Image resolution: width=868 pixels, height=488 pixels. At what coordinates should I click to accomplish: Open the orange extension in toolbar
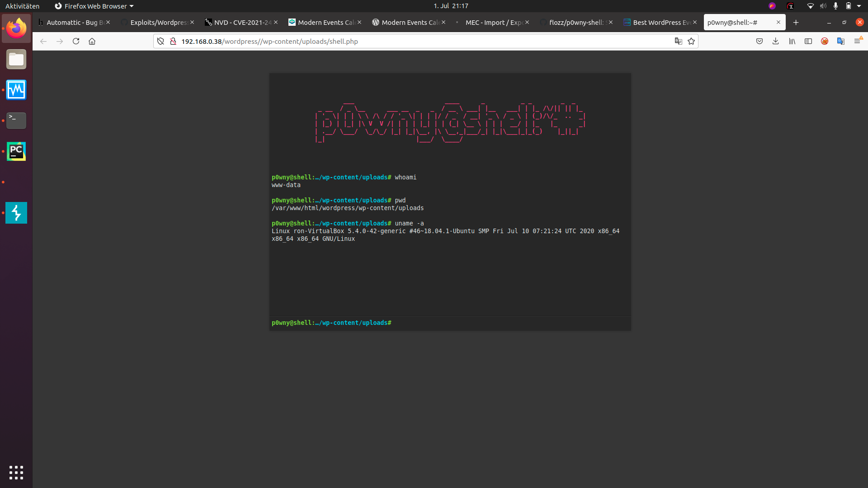tap(825, 41)
